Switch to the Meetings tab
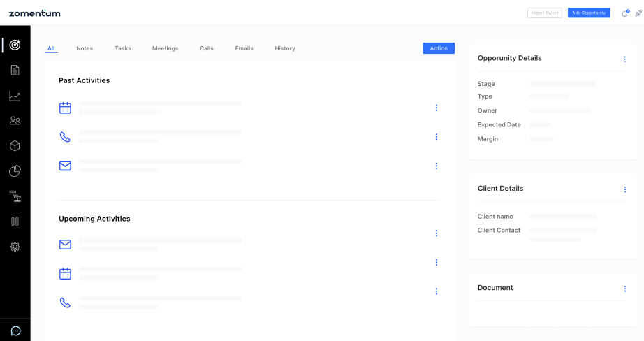Screen dimensions: 644x341 [x=165, y=48]
